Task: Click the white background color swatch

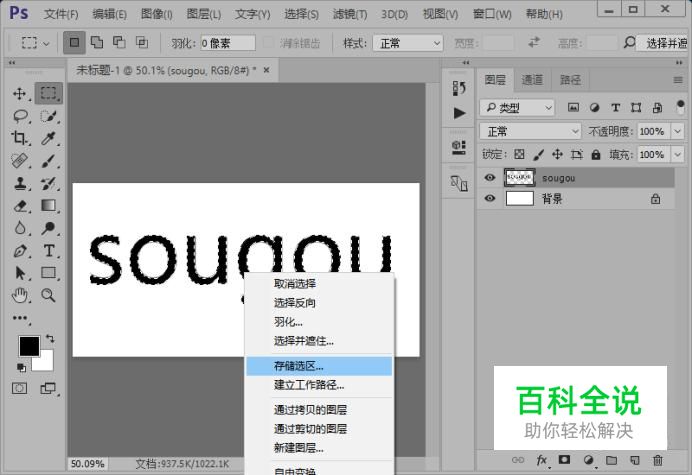Action: 46,363
